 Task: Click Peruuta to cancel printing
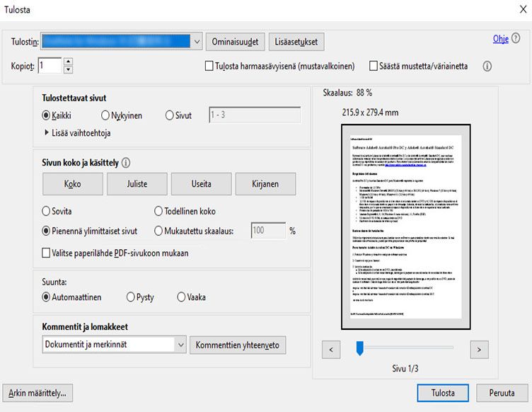pos(502,393)
